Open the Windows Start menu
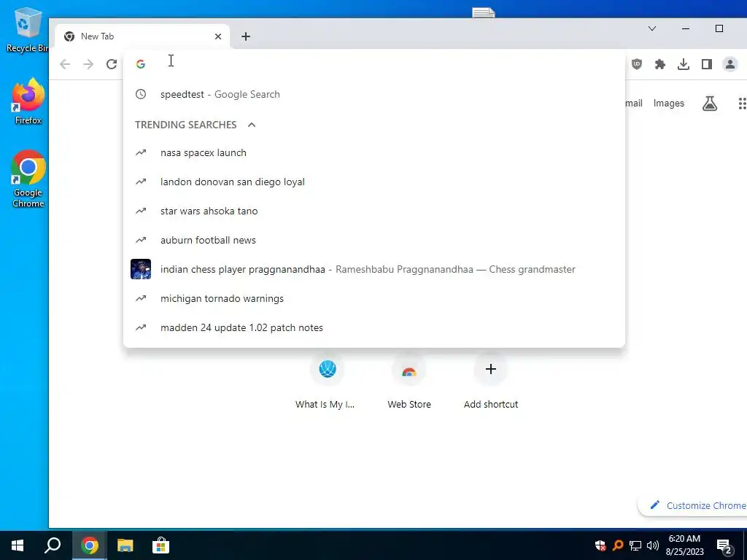This screenshot has height=560, width=747. pyautogui.click(x=18, y=545)
